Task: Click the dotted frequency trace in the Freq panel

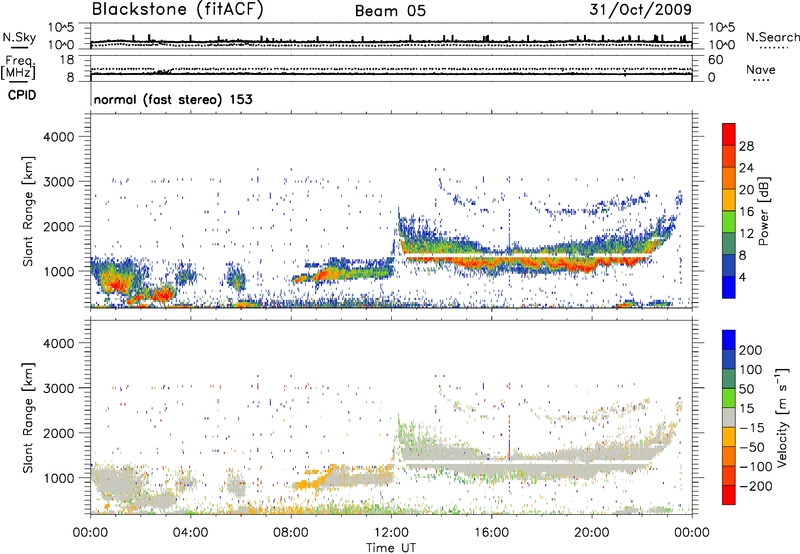Action: [391, 69]
